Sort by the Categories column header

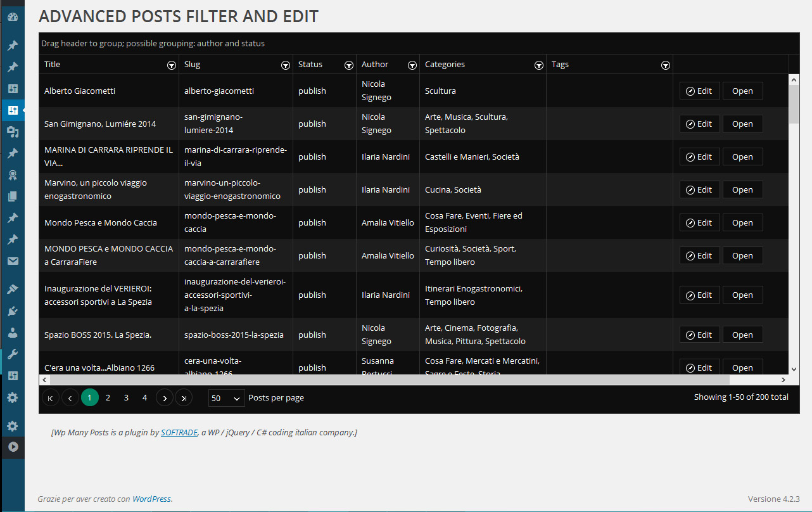click(445, 64)
